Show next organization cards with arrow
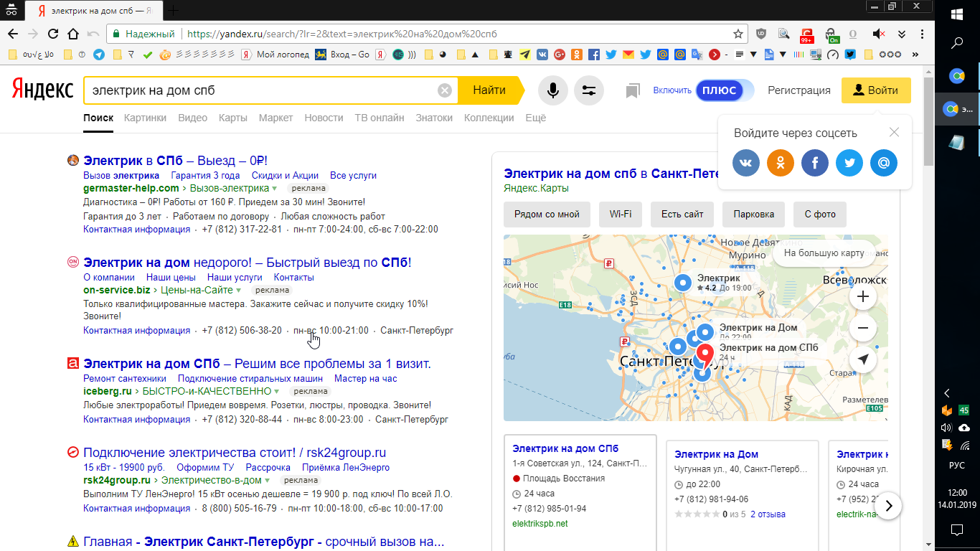 tap(889, 506)
